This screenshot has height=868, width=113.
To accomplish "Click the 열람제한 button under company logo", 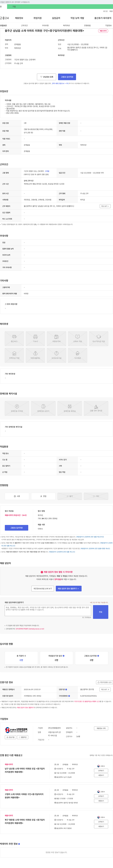I will click(x=23, y=737).
